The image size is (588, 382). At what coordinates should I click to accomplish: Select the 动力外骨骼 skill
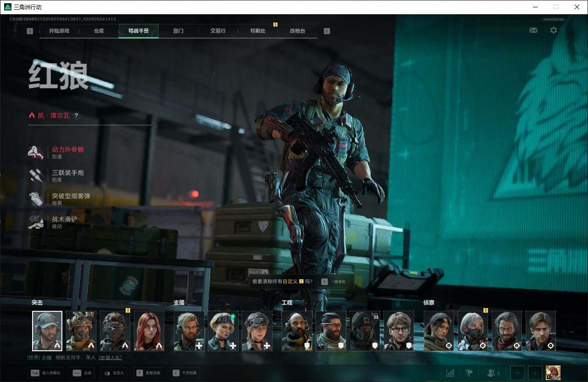coord(56,152)
